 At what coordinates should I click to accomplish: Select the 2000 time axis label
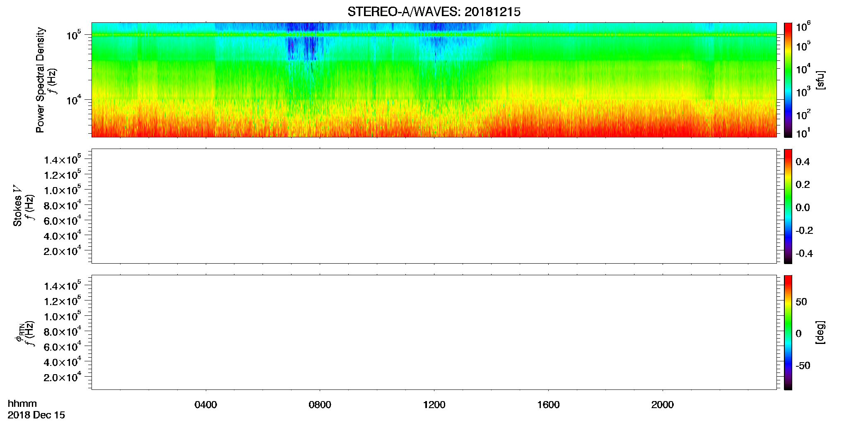click(662, 405)
